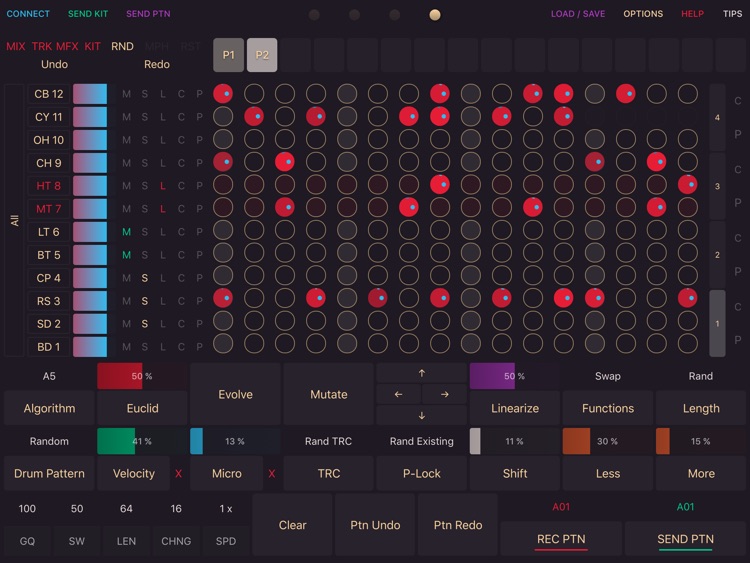Viewport: 750px width, 563px height.
Task: Disable solo S on SD 2
Action: point(144,324)
